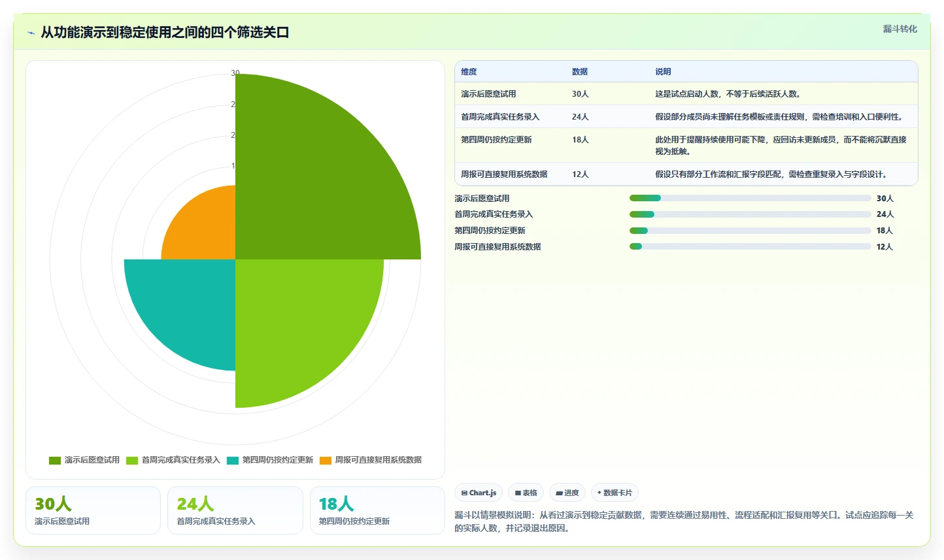Image resolution: width=944 pixels, height=560 pixels.
Task: Select the 演示后愿意试用 table row cell
Action: click(x=488, y=94)
